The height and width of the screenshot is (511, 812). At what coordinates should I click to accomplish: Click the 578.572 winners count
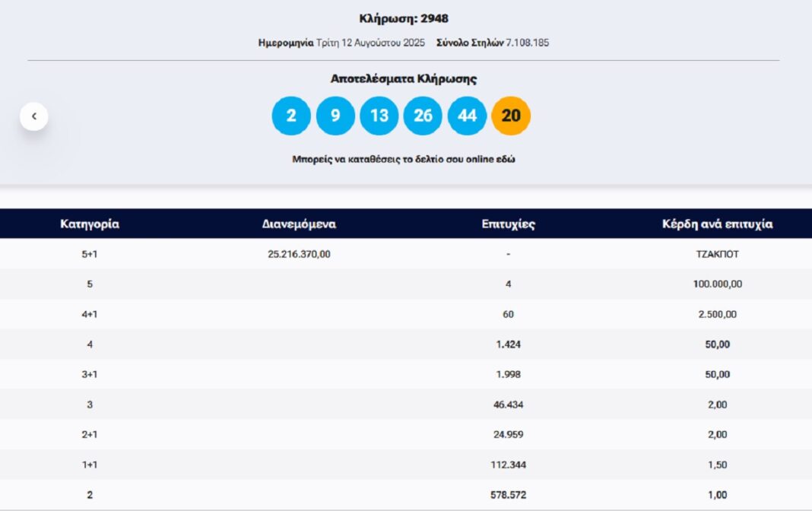point(508,495)
